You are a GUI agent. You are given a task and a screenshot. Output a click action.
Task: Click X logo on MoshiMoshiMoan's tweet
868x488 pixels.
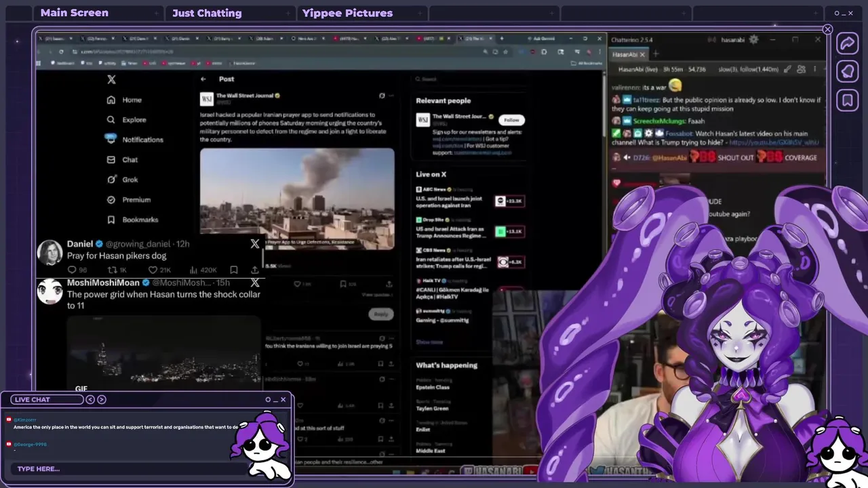coord(255,282)
